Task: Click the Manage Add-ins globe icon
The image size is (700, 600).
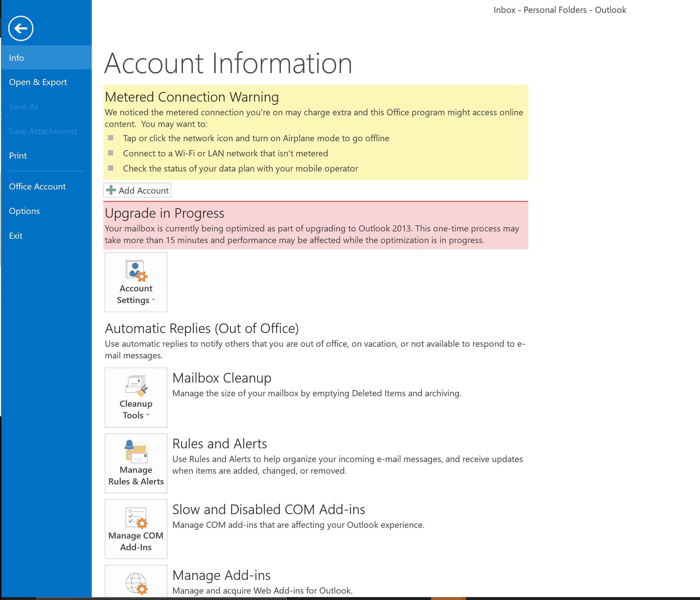Action: point(136,583)
